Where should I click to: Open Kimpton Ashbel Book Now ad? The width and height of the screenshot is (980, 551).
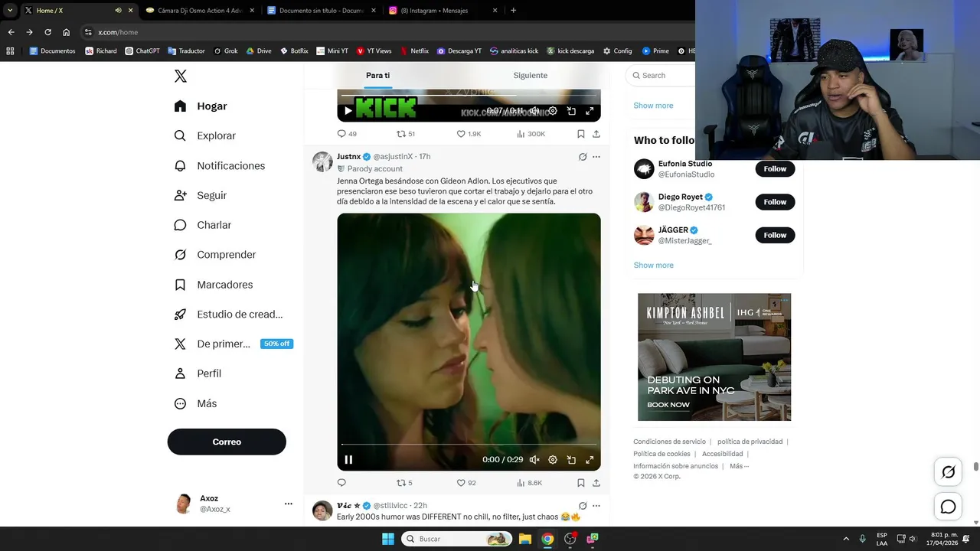[668, 405]
